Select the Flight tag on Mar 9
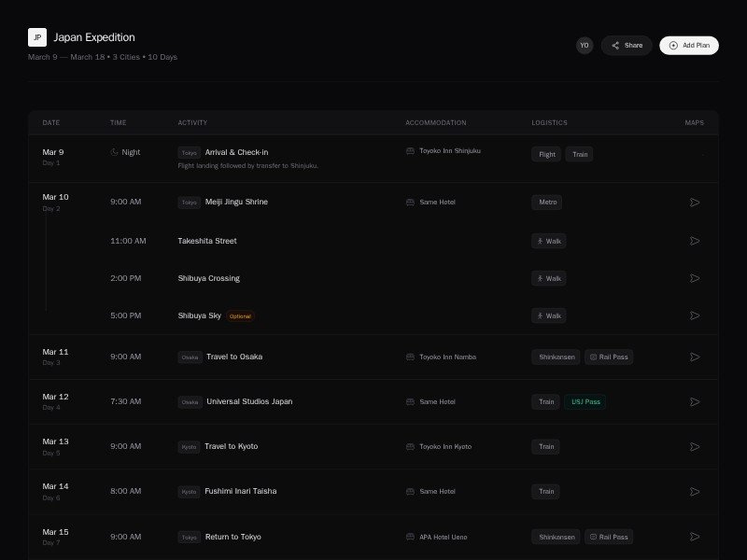Screen dimensions: 747x560 pyautogui.click(x=546, y=154)
